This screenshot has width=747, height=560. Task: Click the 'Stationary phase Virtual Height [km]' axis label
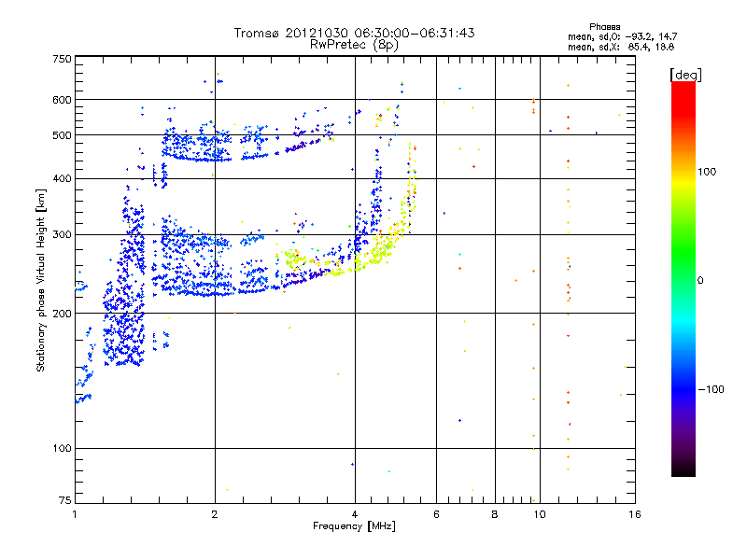pos(41,281)
